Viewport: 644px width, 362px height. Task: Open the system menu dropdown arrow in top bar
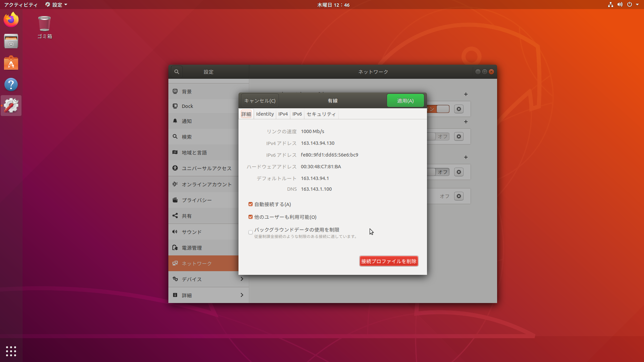[x=637, y=5]
